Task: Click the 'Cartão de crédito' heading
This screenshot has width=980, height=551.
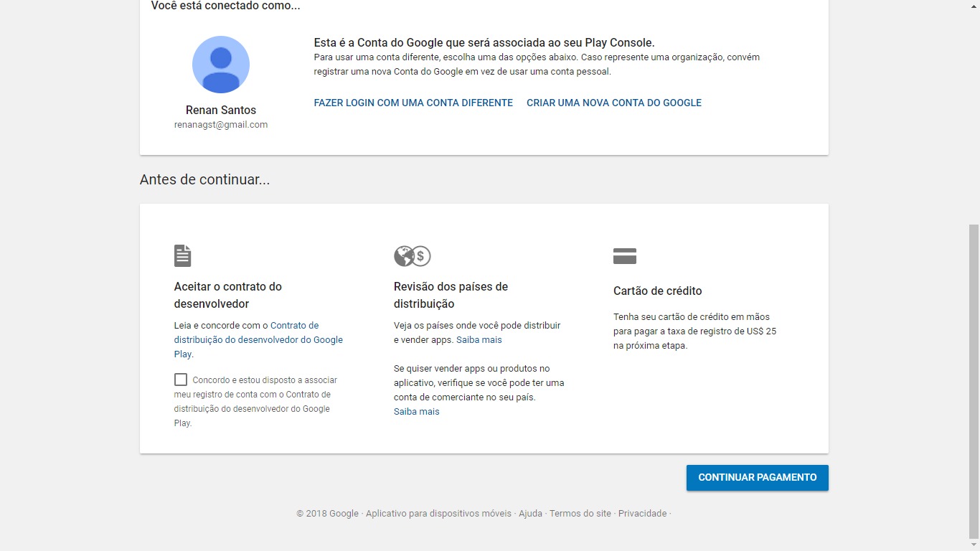Action: coord(658,291)
